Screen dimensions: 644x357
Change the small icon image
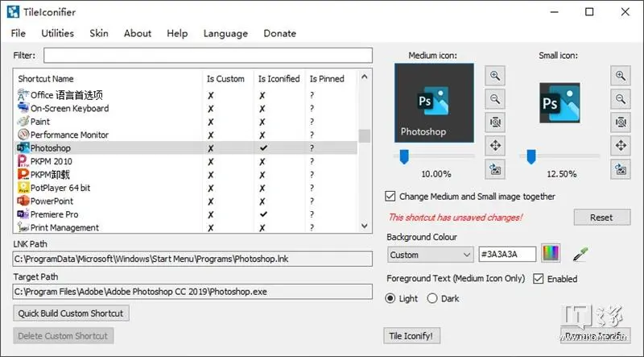coord(620,169)
